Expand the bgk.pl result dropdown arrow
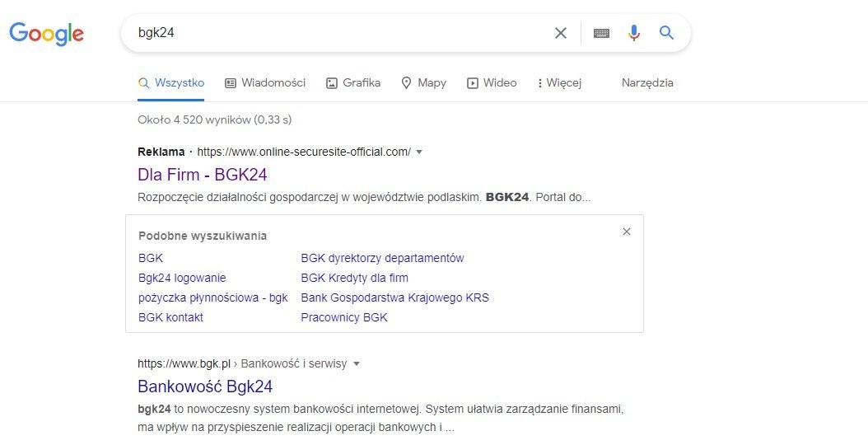Image resolution: width=868 pixels, height=445 pixels. tap(357, 363)
